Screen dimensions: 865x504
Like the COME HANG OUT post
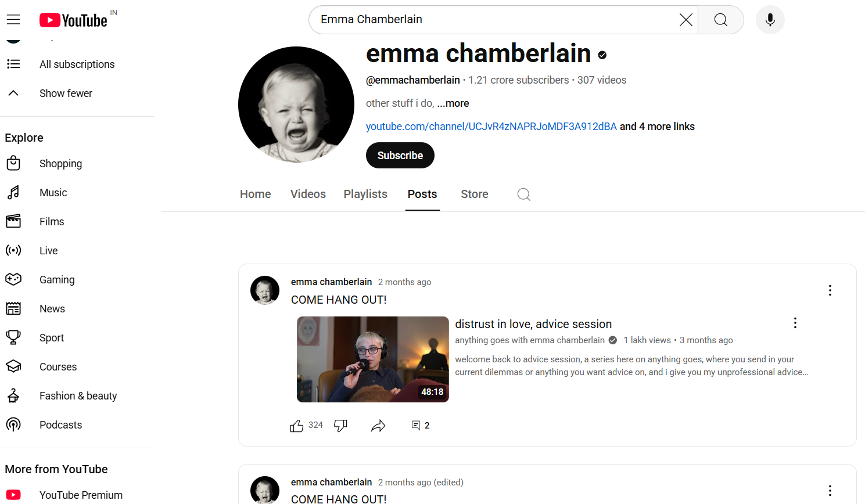[x=297, y=426]
